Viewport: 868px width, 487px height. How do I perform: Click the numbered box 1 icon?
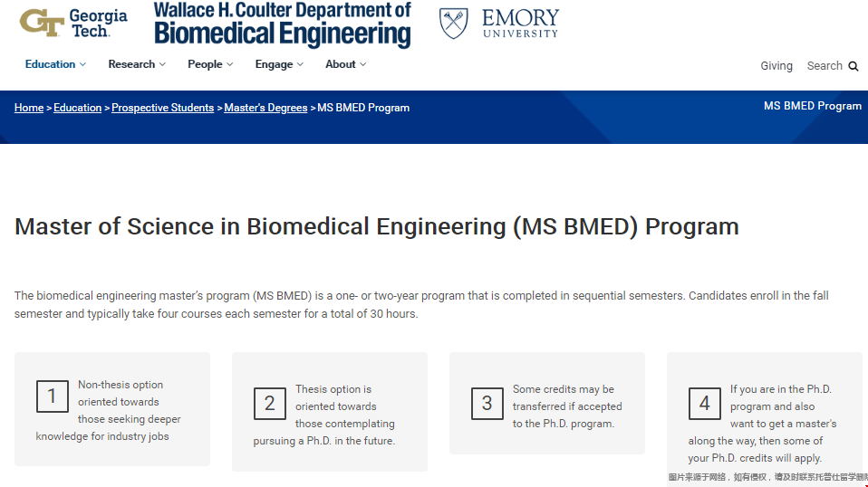coord(52,396)
